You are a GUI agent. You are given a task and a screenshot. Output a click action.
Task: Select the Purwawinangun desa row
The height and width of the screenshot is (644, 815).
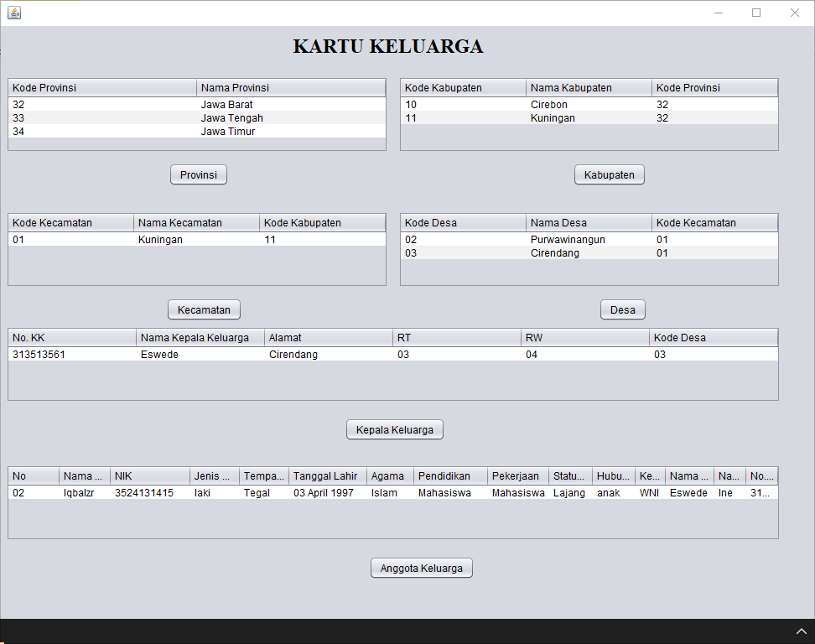tap(553, 239)
